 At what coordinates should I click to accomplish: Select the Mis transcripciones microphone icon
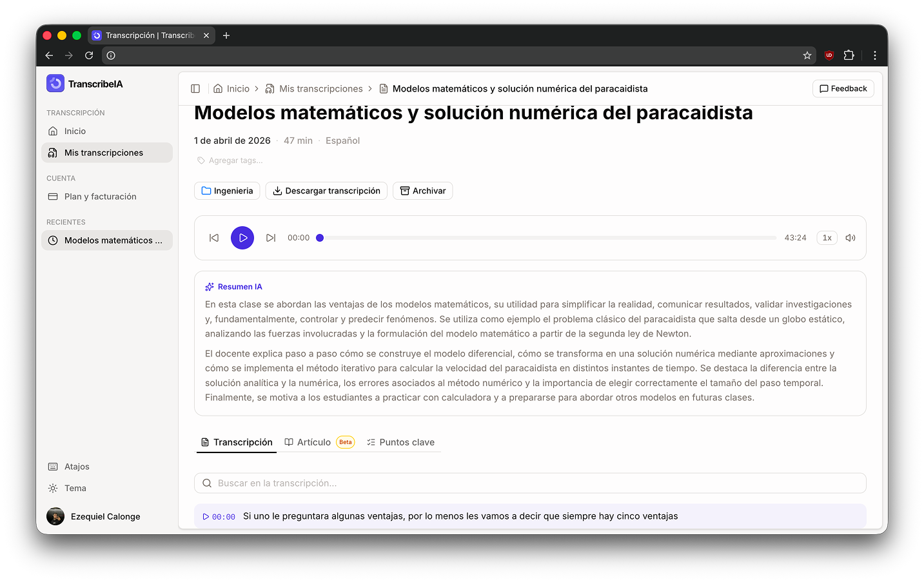pyautogui.click(x=54, y=153)
